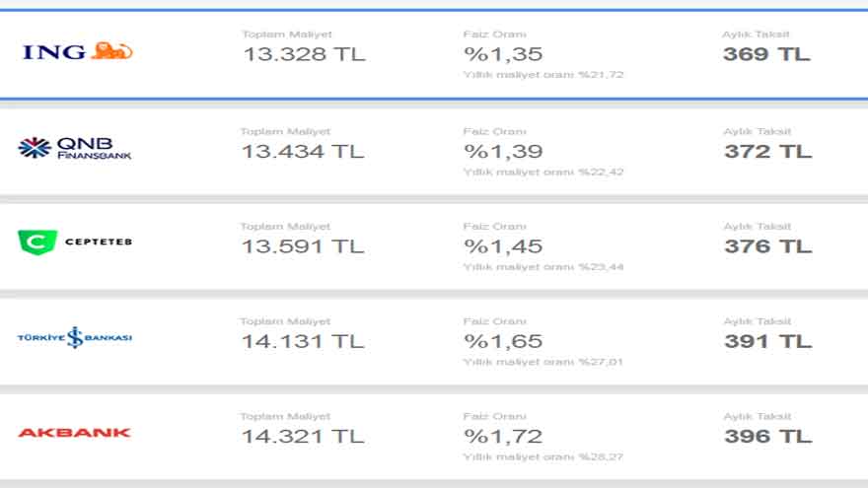Select the CEPTETEB green logo
The image size is (868, 488).
pos(75,242)
